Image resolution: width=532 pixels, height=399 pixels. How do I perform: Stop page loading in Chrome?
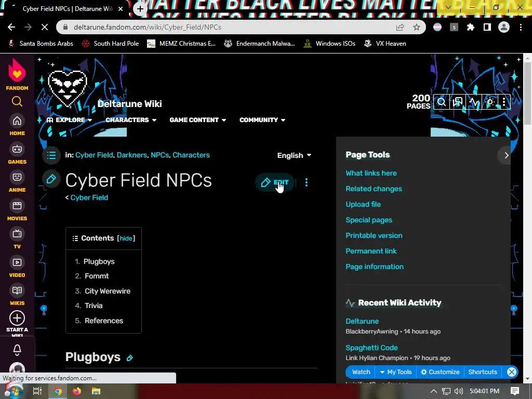[45, 27]
